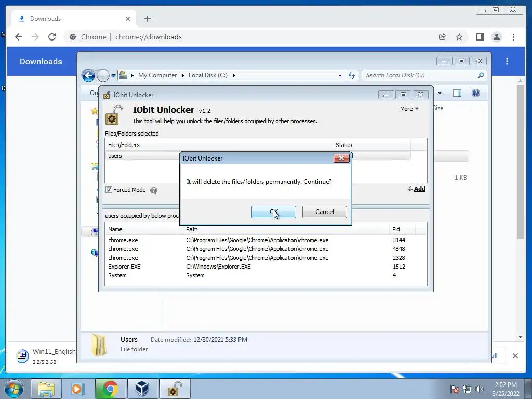Switch to IObit Unlocker taskbar button
The image size is (532, 399).
click(x=175, y=389)
